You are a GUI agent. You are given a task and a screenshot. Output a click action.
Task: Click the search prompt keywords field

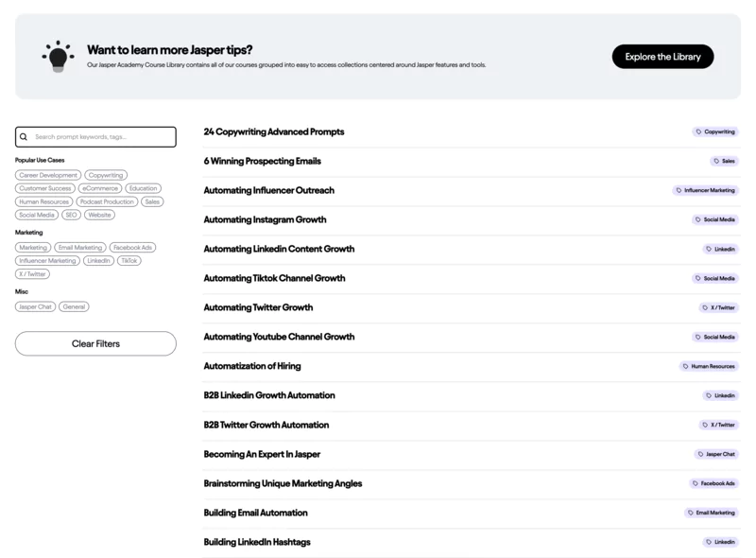click(x=95, y=137)
